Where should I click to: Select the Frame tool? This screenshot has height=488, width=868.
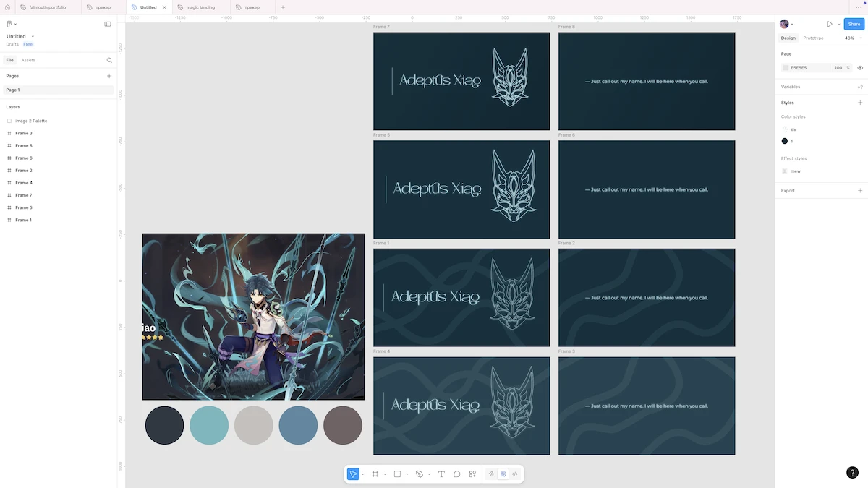375,474
